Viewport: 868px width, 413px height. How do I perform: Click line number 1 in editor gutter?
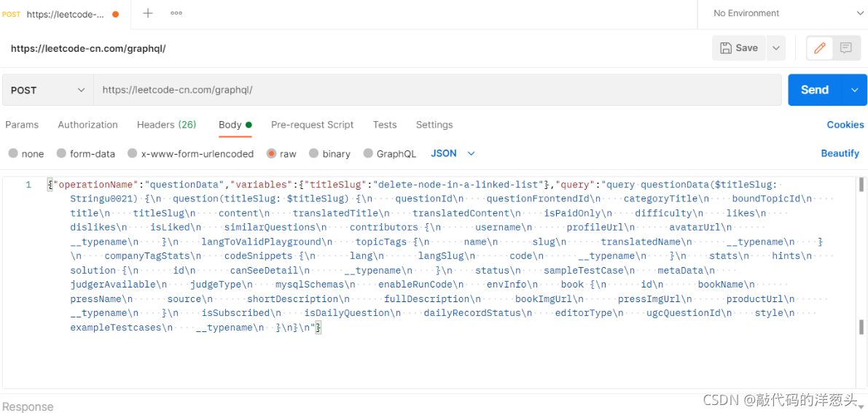coord(28,185)
